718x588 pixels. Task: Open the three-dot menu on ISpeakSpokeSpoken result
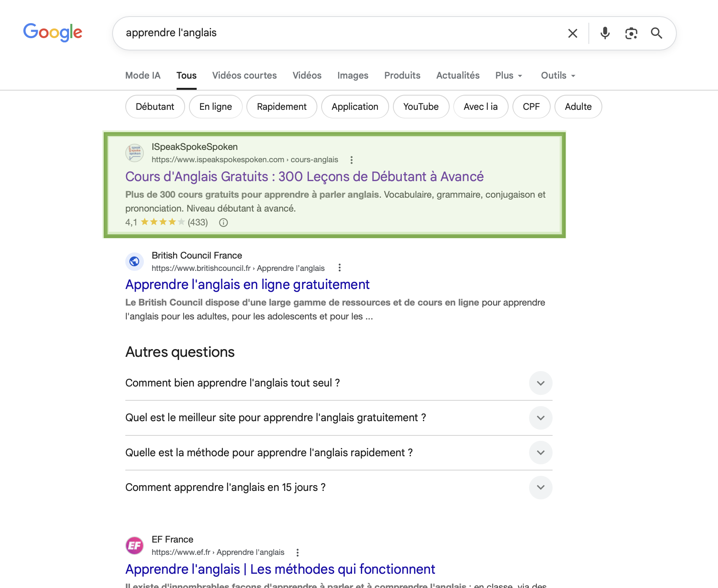(351, 160)
